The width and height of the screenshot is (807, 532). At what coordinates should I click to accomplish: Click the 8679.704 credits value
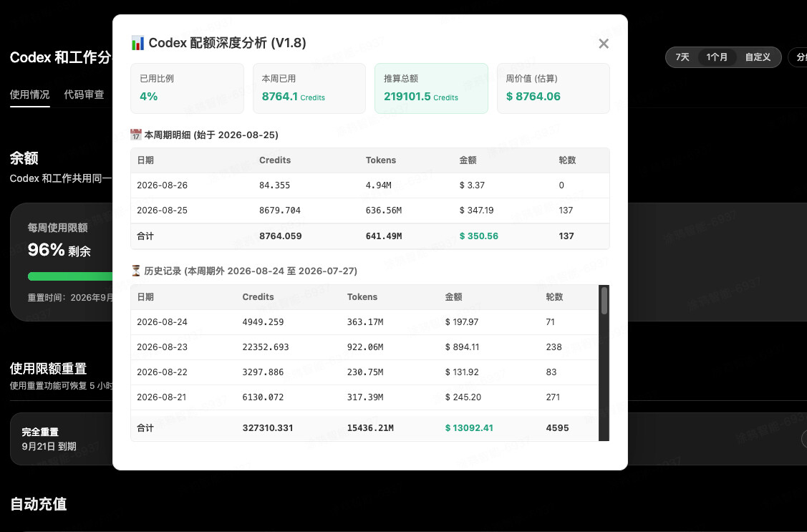[280, 211]
